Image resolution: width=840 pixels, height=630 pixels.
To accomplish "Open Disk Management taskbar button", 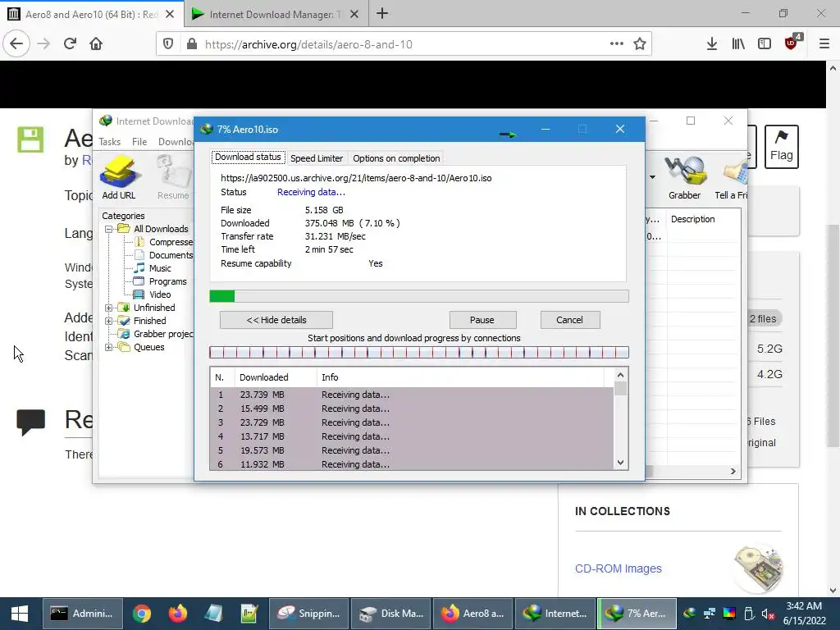I will coord(391,614).
